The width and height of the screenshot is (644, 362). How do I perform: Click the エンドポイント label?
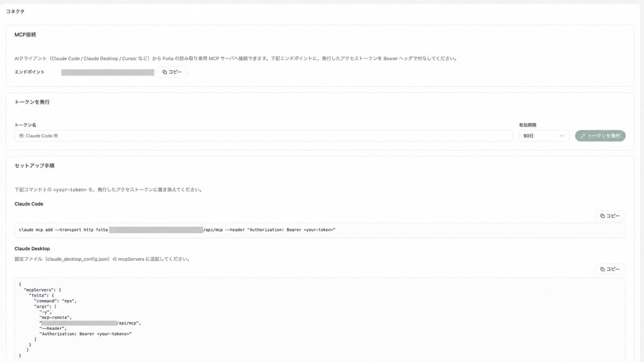[30, 72]
